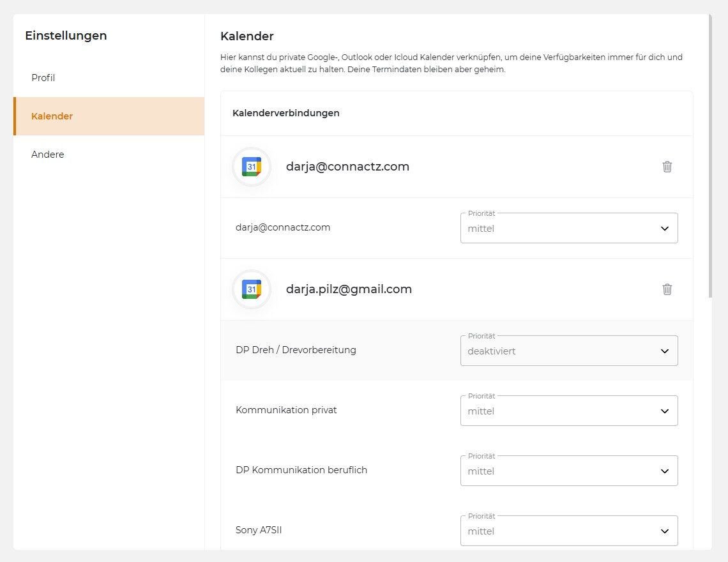
Task: Select the Kalender settings section
Action: [52, 116]
